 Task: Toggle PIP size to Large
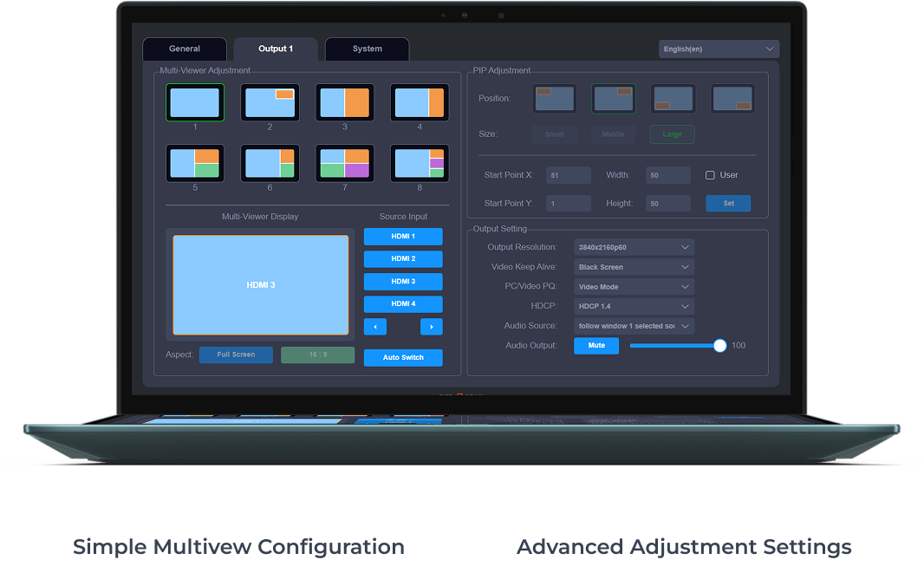tap(672, 134)
